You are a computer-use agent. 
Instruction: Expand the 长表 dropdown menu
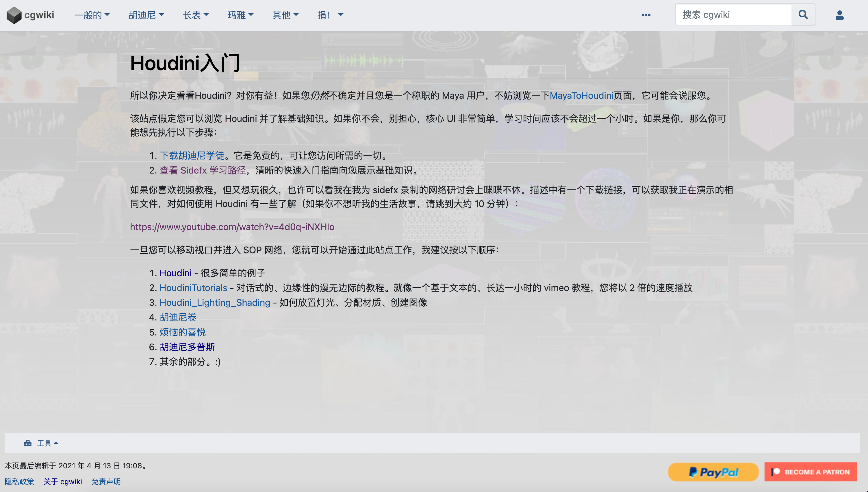(x=196, y=15)
